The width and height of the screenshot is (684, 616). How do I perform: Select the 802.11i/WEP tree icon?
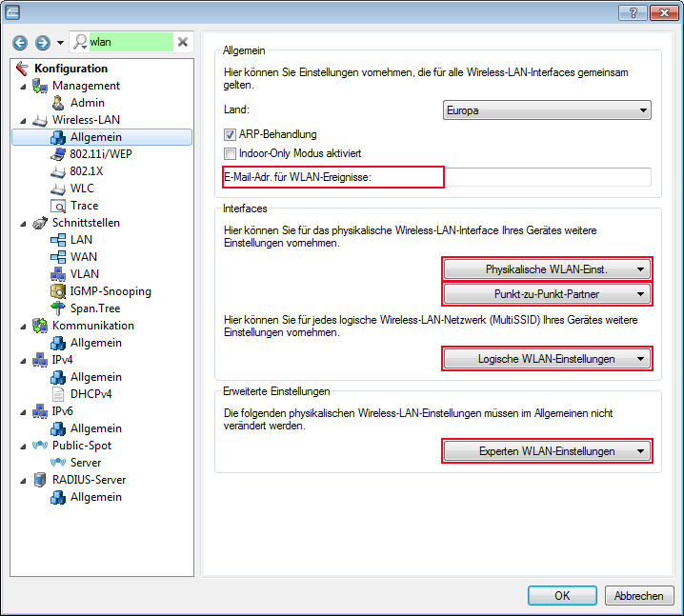(x=58, y=154)
